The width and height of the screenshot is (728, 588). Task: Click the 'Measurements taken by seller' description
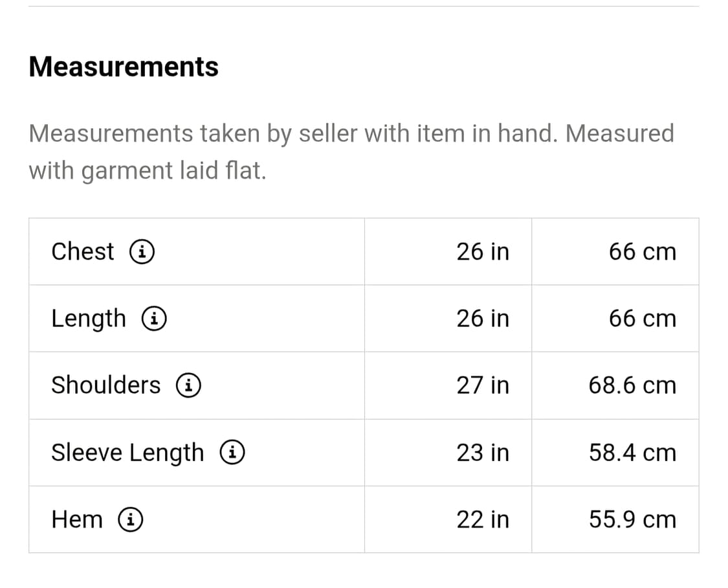point(351,152)
